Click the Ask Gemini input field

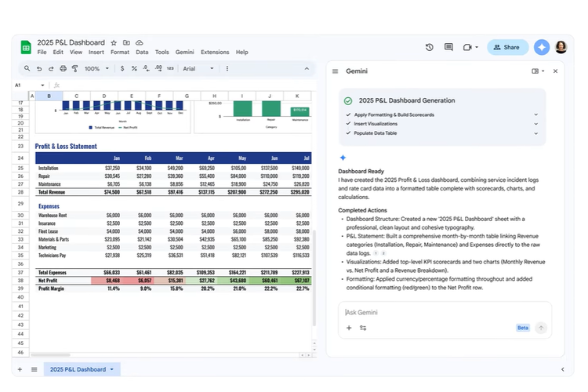tap(445, 313)
